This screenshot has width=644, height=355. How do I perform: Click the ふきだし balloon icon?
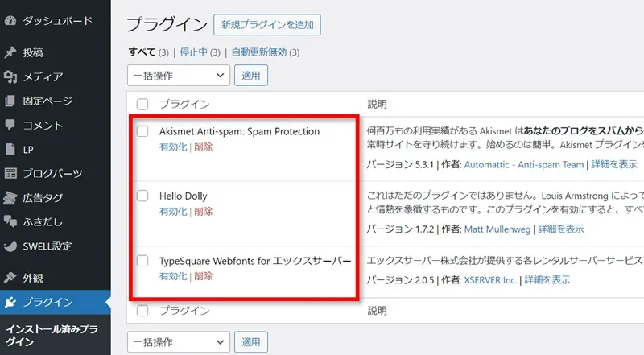pos(10,222)
